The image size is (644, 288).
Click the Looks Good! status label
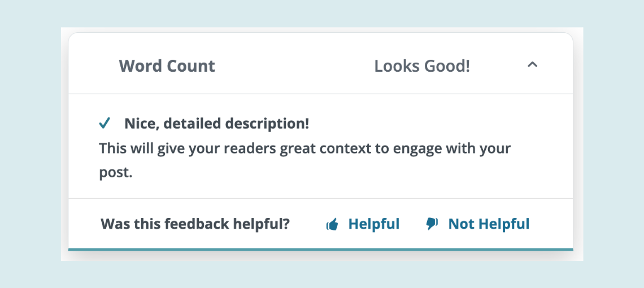[x=422, y=66]
